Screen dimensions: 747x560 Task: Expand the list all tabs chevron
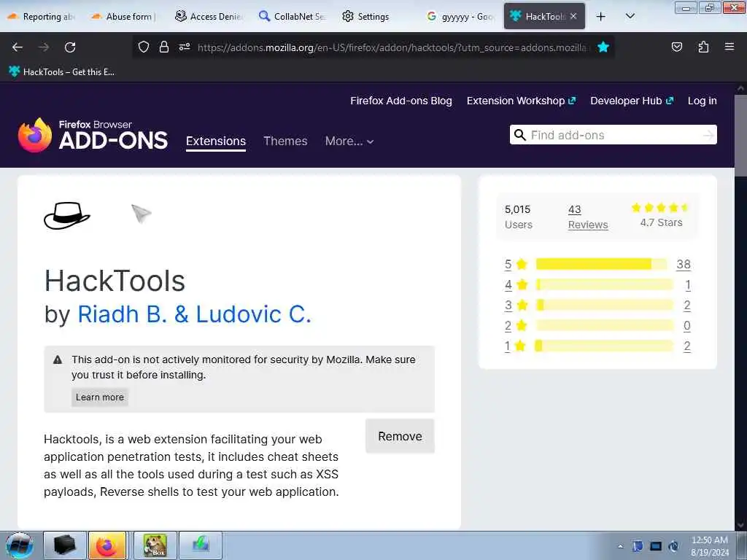pos(630,16)
